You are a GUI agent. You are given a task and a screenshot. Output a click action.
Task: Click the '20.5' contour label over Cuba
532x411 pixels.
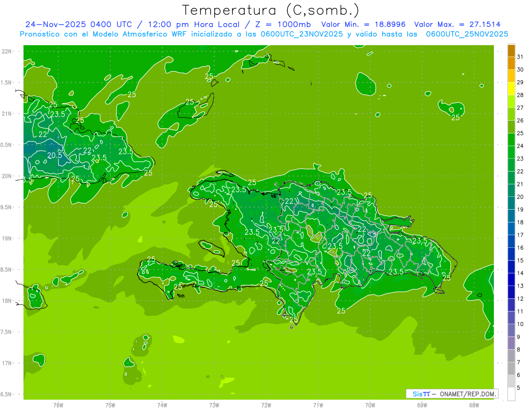point(55,155)
